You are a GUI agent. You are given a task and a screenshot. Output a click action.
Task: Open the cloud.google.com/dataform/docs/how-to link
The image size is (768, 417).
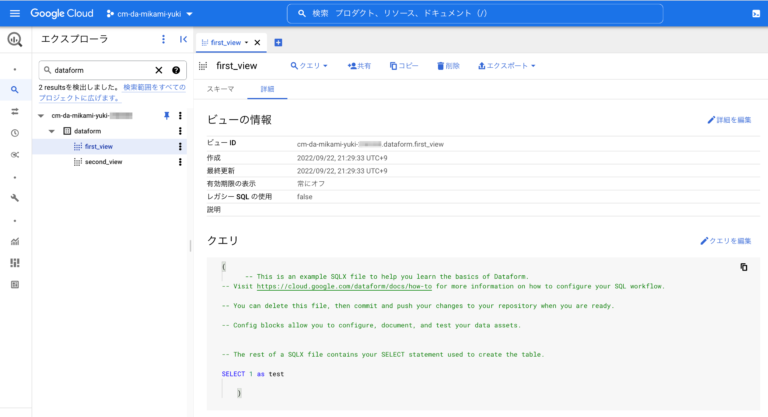pos(344,286)
